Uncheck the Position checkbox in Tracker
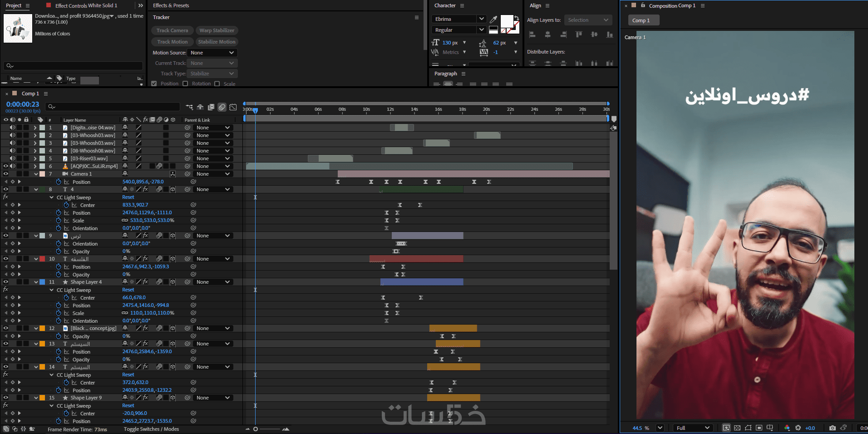 pos(154,84)
